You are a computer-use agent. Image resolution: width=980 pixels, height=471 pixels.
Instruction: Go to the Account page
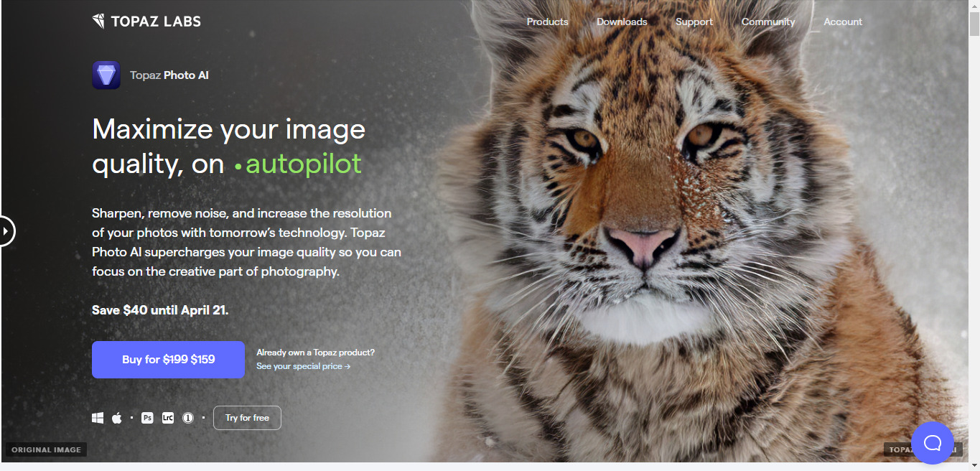tap(843, 22)
